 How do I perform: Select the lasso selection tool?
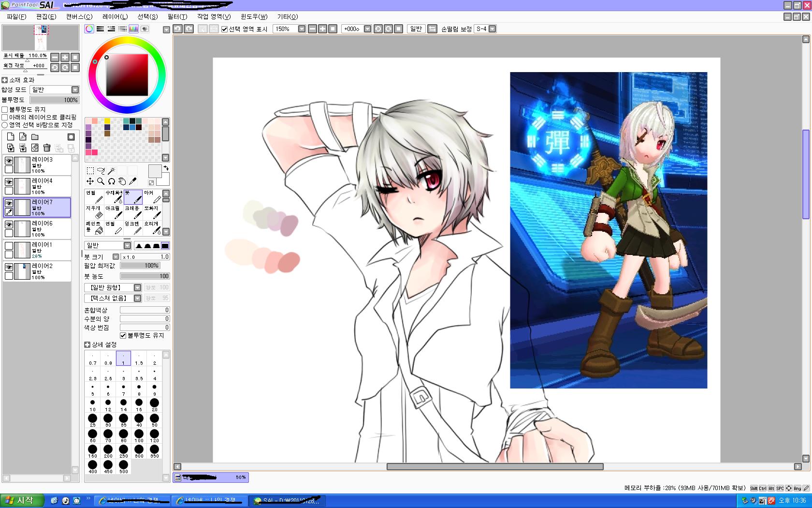101,170
